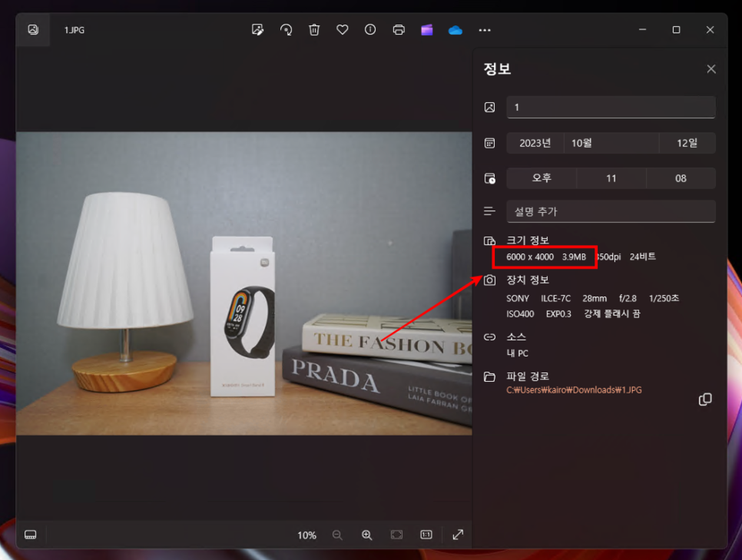The image size is (742, 560).
Task: Zoom in with the plus magnifier
Action: 366,535
